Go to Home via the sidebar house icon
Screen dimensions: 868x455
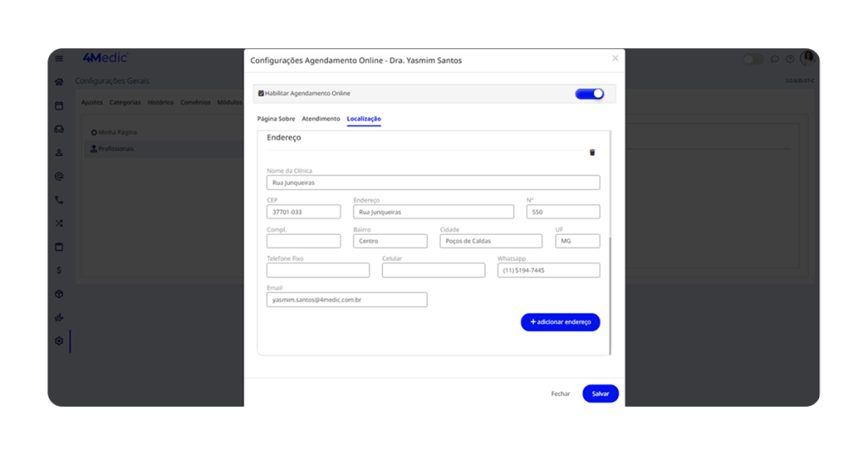tap(59, 82)
